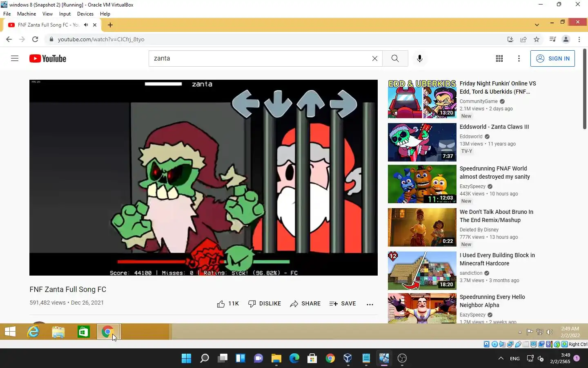Viewport: 588px width, 368px height.
Task: Open more actions ellipsis below video
Action: click(x=370, y=304)
